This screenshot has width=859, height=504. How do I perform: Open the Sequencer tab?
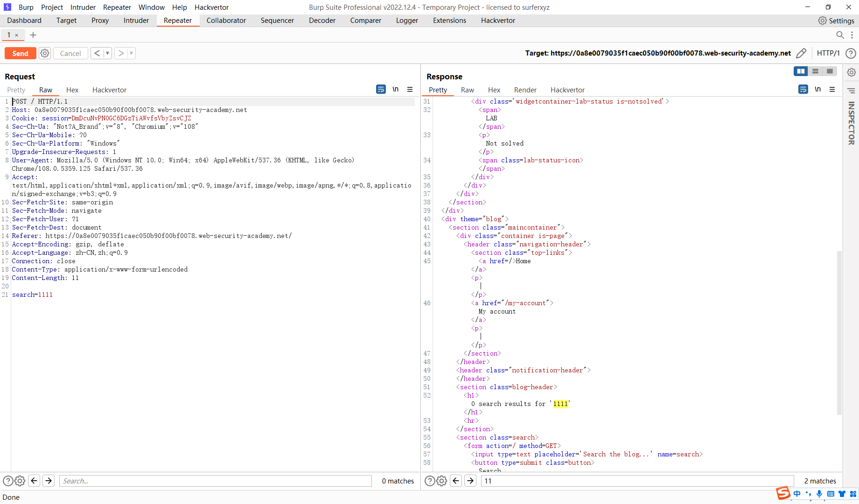pos(277,21)
